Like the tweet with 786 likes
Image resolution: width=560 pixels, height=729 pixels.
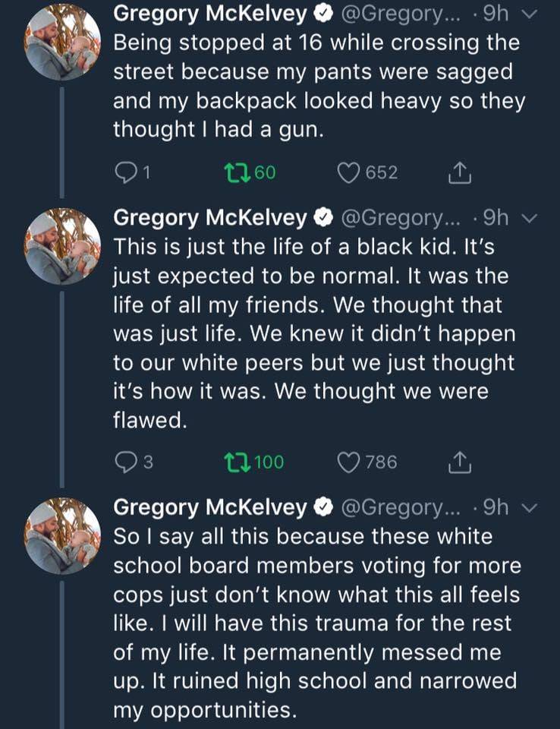tap(350, 462)
